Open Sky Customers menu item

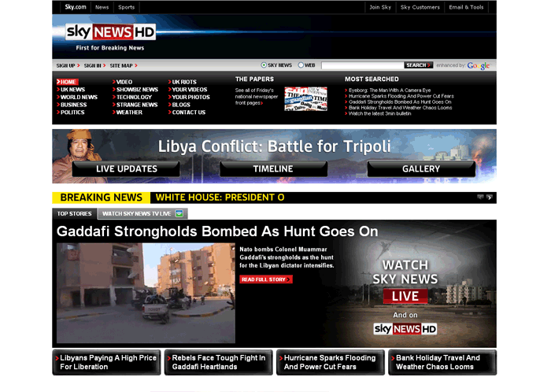pos(420,7)
